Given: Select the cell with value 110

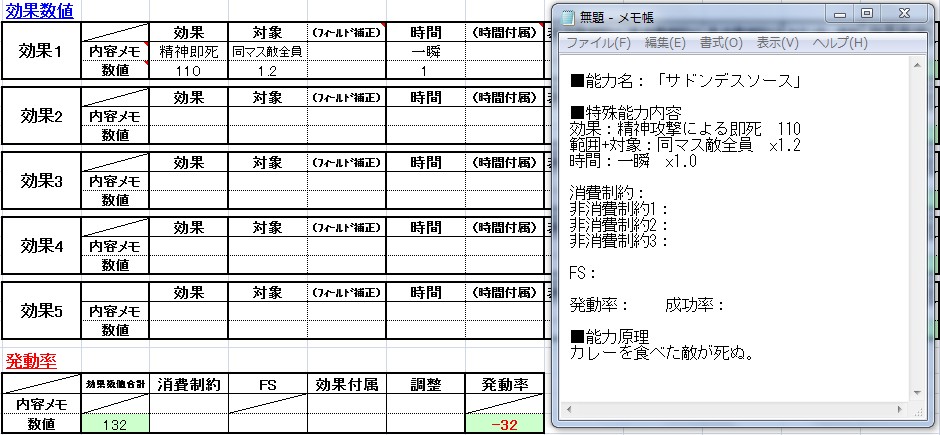Looking at the screenshot, I should [x=188, y=71].
